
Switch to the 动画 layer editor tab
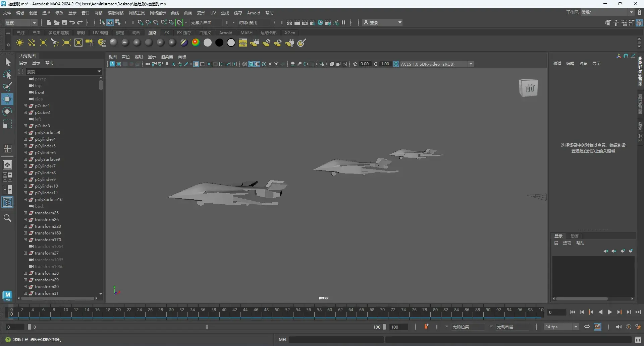click(x=575, y=236)
